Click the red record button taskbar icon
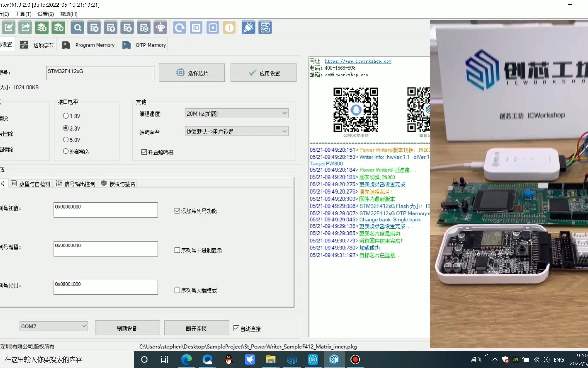 click(x=355, y=359)
